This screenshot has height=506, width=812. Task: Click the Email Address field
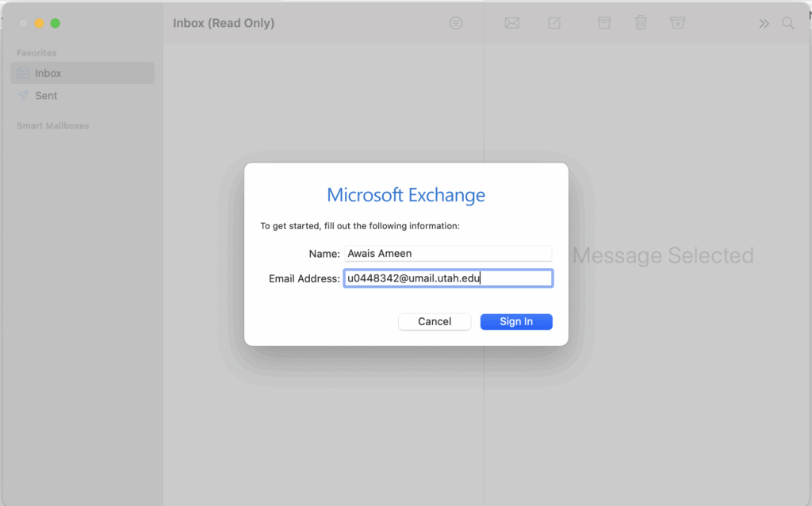(x=449, y=278)
